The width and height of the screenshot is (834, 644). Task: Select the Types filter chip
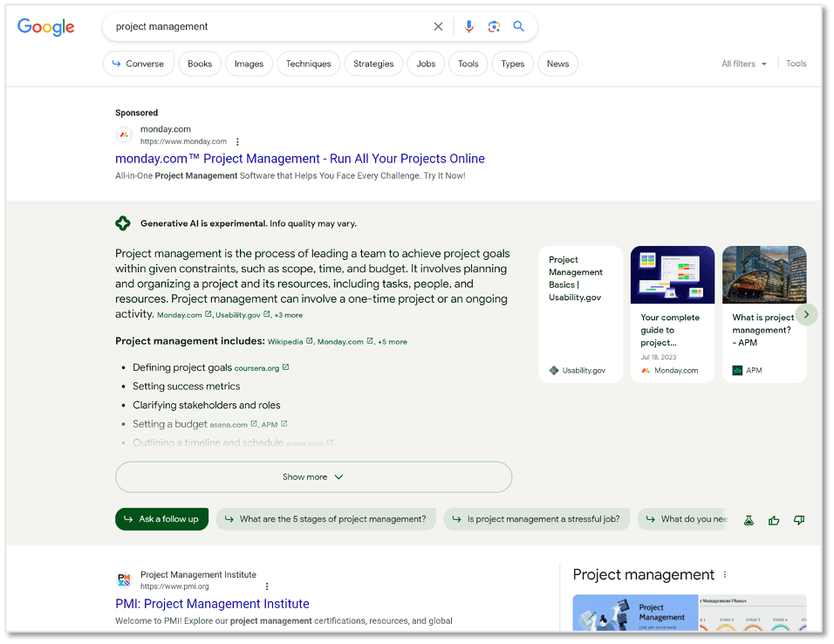pyautogui.click(x=513, y=64)
